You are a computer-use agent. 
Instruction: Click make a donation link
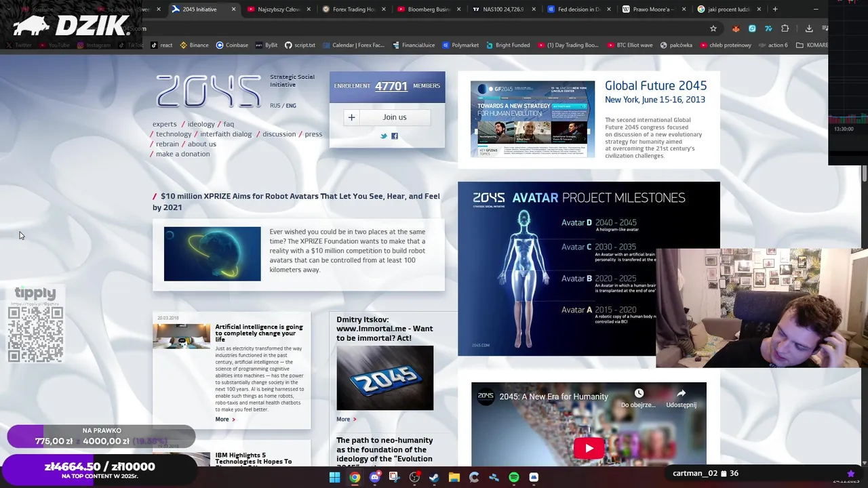point(183,154)
